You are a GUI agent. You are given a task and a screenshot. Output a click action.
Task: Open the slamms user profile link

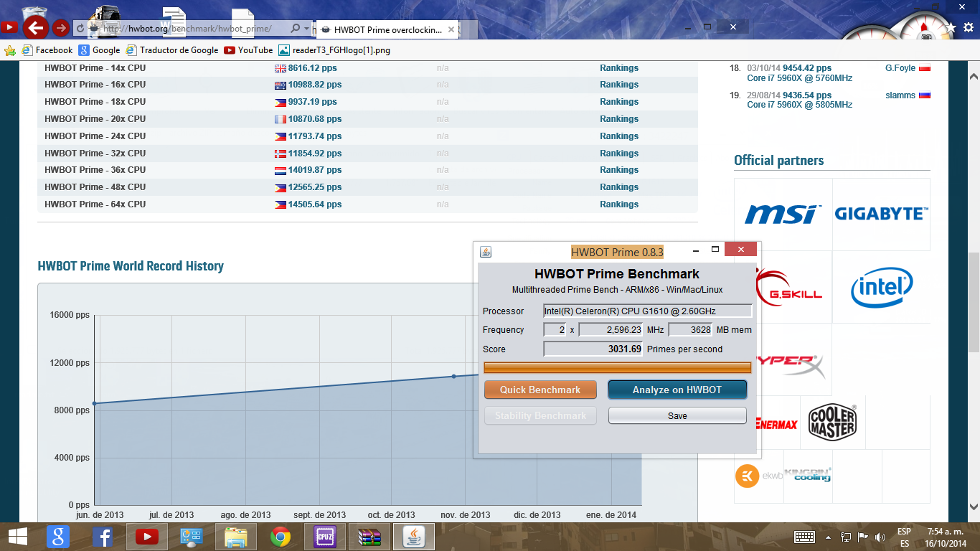coord(900,95)
